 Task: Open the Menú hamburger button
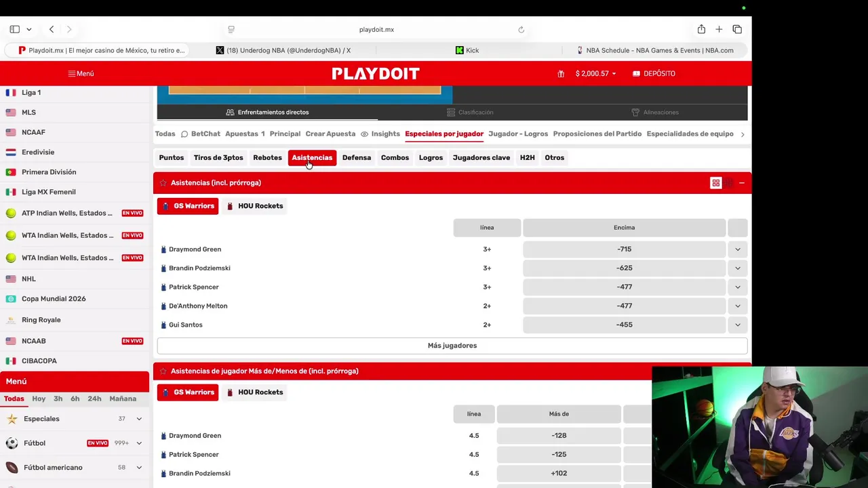[x=81, y=73]
